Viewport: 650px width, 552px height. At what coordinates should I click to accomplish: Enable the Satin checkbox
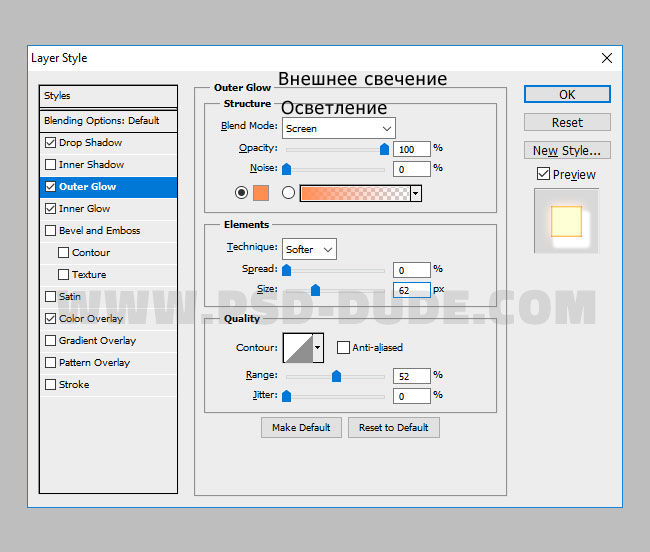coord(51,296)
